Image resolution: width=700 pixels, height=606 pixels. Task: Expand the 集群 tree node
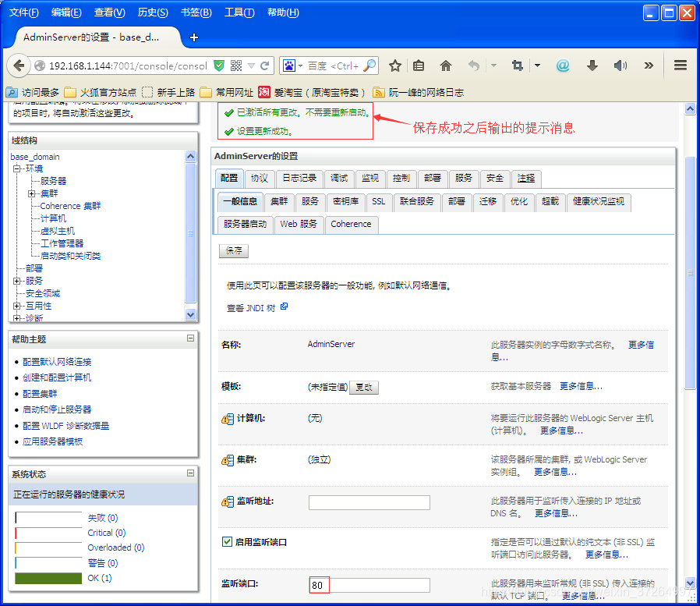31,193
